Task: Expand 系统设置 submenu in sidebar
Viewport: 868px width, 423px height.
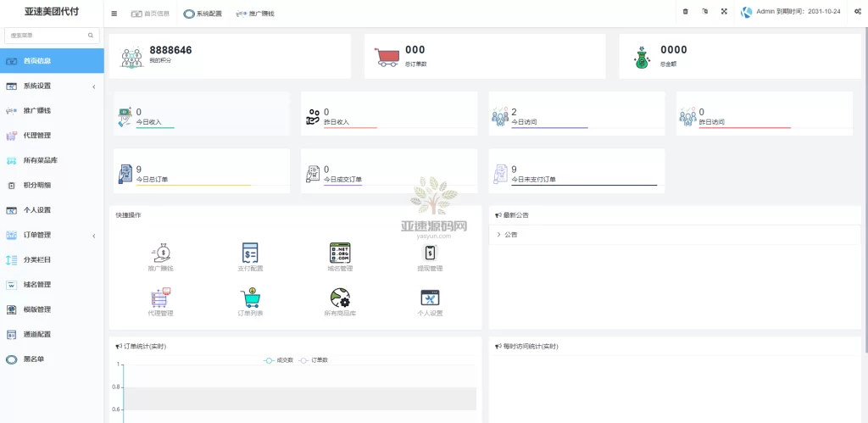Action: (52, 86)
